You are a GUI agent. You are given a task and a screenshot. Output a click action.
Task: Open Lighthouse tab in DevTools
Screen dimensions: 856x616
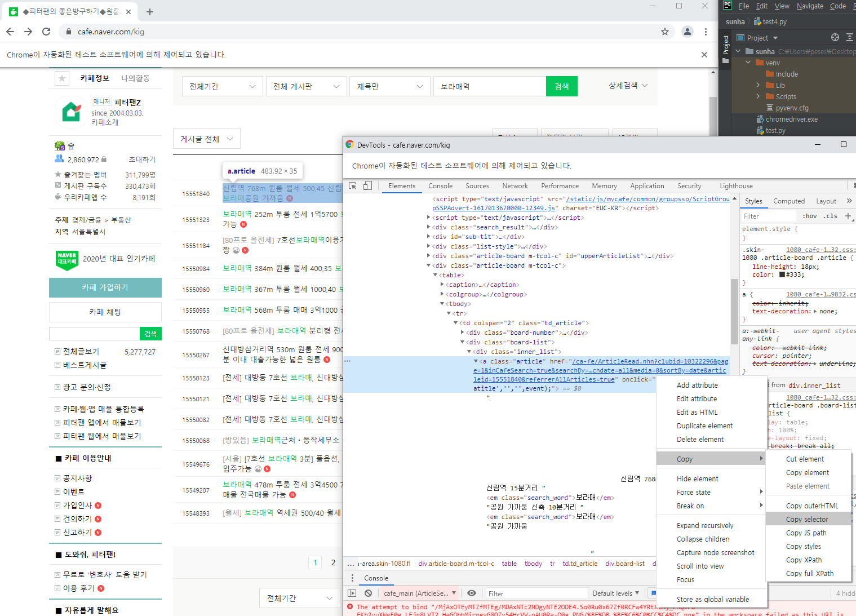click(736, 186)
